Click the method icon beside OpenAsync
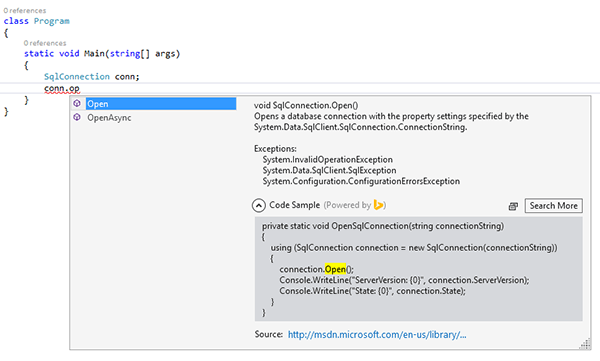This screenshot has height=361, width=600. tap(77, 117)
